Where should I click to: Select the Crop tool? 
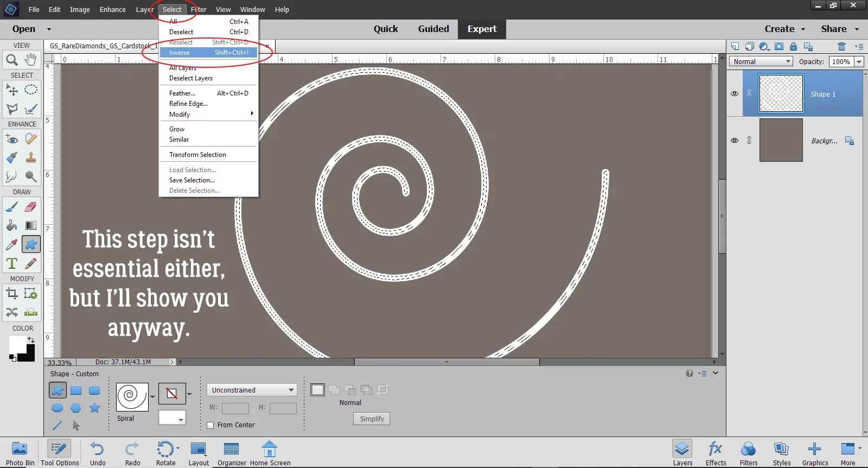11,294
